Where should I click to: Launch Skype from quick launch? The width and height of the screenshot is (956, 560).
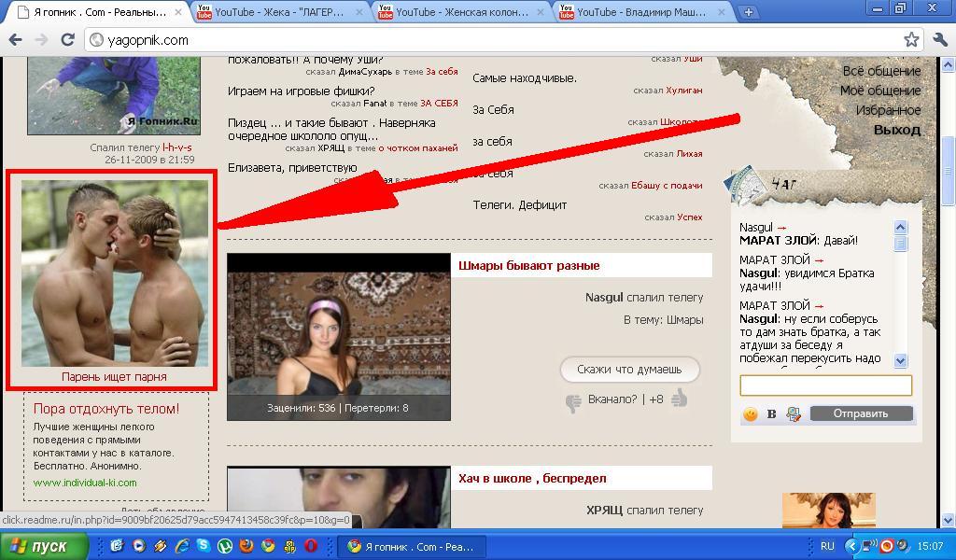click(x=203, y=546)
